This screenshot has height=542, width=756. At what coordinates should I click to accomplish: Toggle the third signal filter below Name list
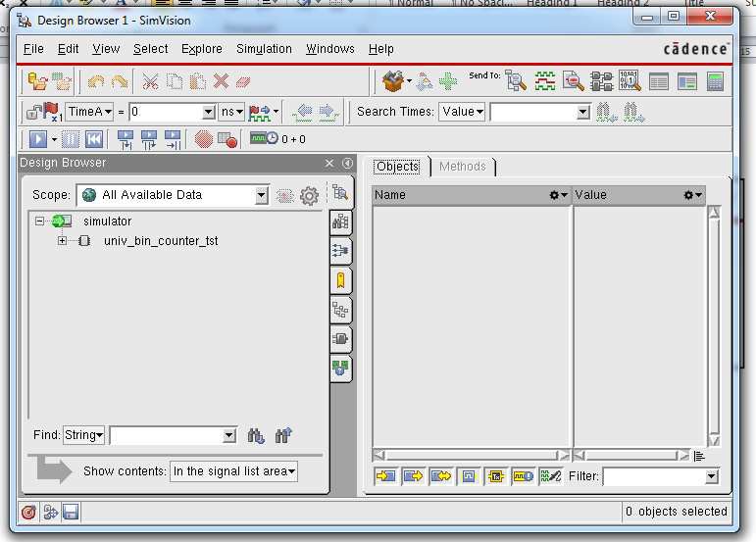[440, 476]
